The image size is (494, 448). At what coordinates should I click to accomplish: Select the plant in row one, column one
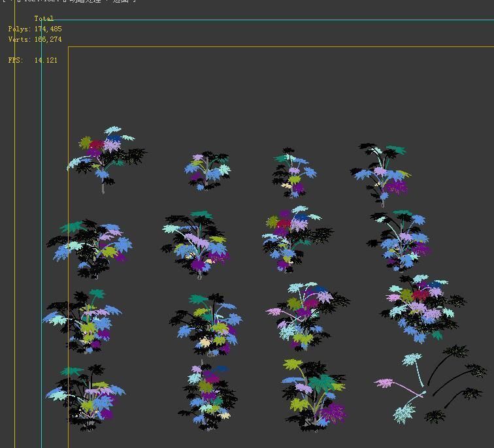point(106,159)
